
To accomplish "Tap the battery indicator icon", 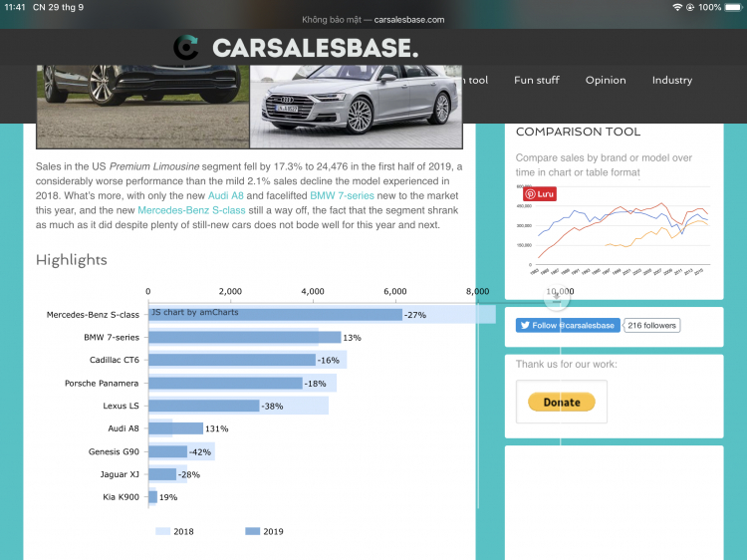I will point(734,7).
